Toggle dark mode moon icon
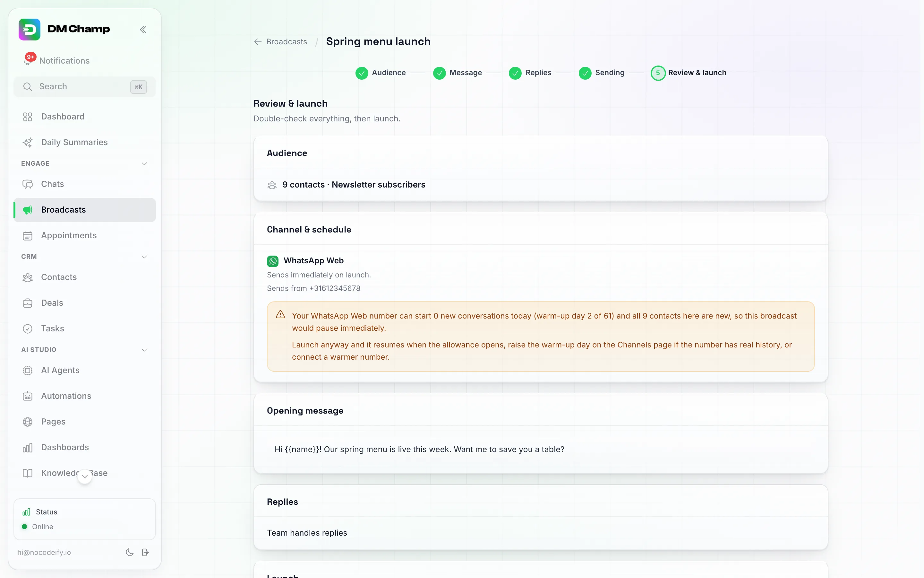924x578 pixels. pyautogui.click(x=130, y=552)
